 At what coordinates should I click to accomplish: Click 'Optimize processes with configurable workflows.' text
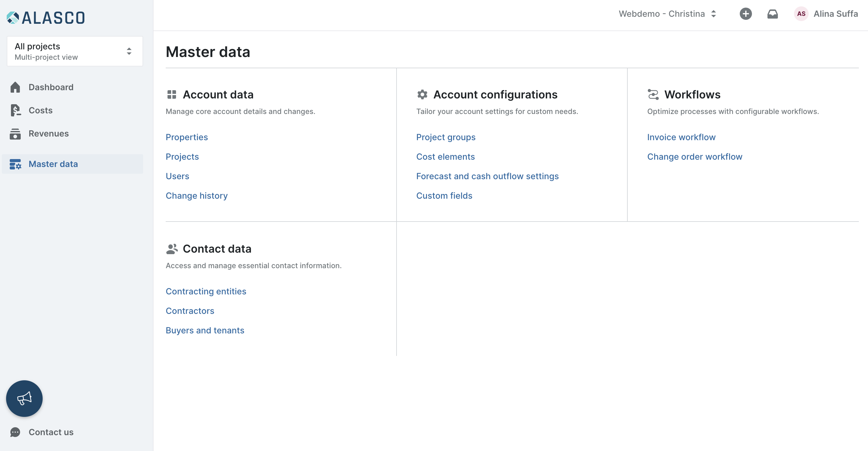coord(733,112)
